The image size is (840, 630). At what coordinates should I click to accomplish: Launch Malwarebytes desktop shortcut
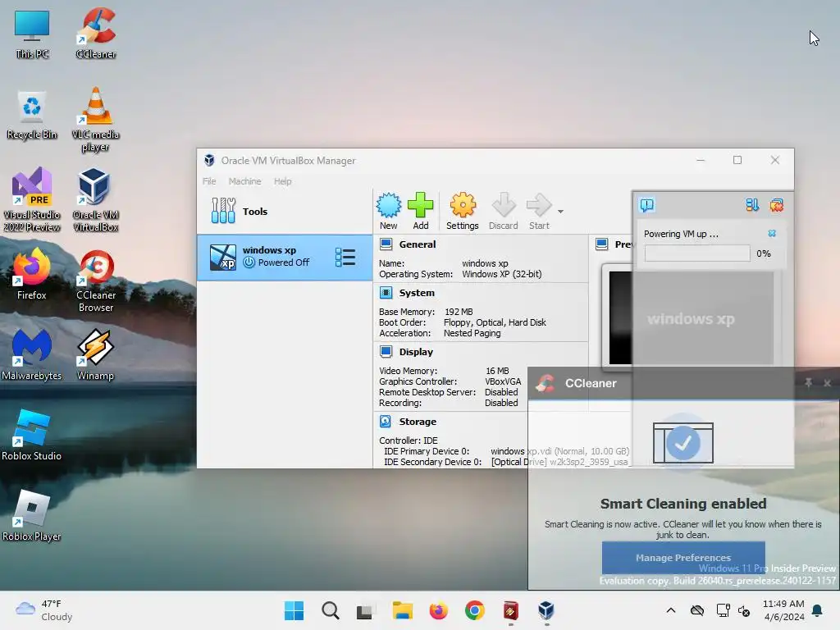(32, 354)
